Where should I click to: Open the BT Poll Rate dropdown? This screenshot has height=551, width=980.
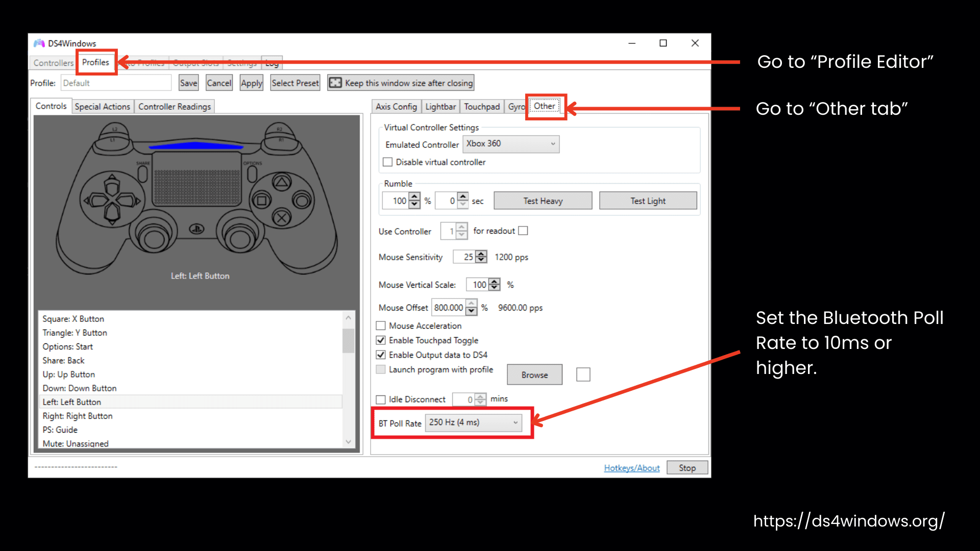click(474, 422)
